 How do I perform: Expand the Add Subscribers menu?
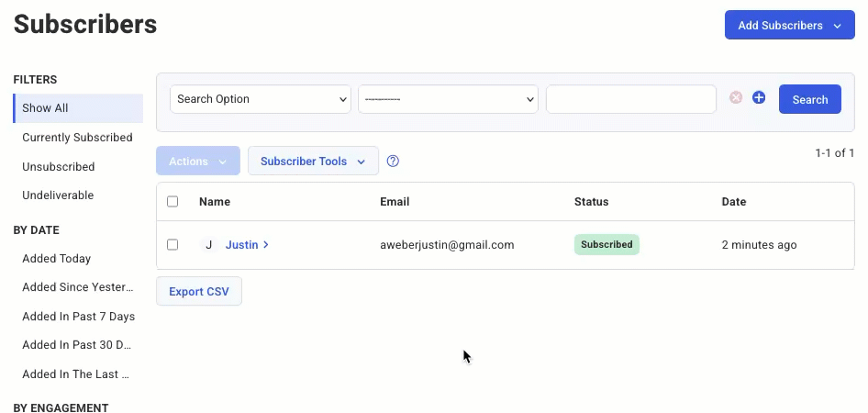click(x=789, y=26)
